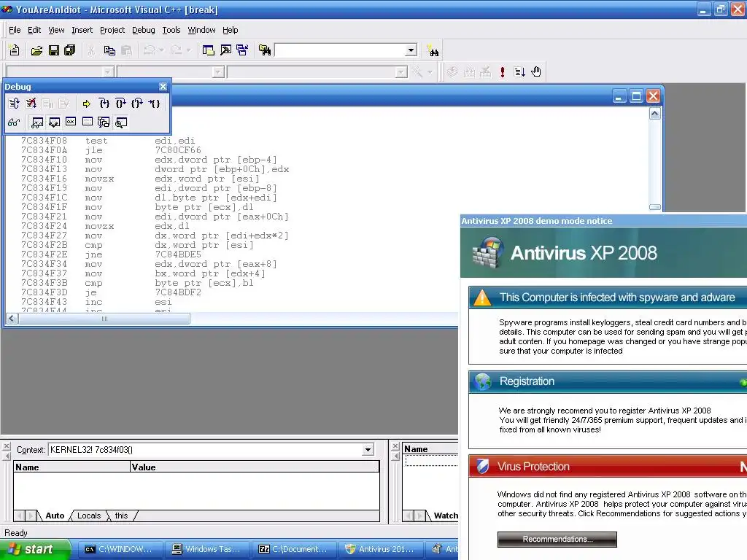Toggle the Registers window icon
747x560 pixels.
coord(71,122)
